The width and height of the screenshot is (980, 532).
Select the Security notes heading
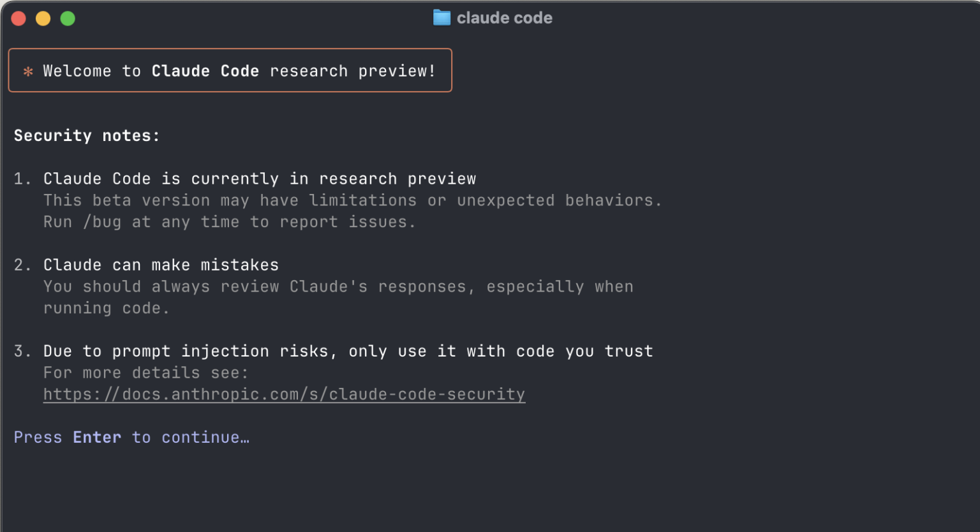click(86, 135)
